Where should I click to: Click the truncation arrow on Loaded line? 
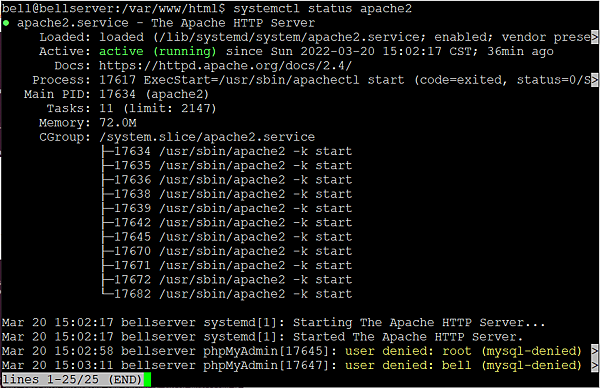594,37
